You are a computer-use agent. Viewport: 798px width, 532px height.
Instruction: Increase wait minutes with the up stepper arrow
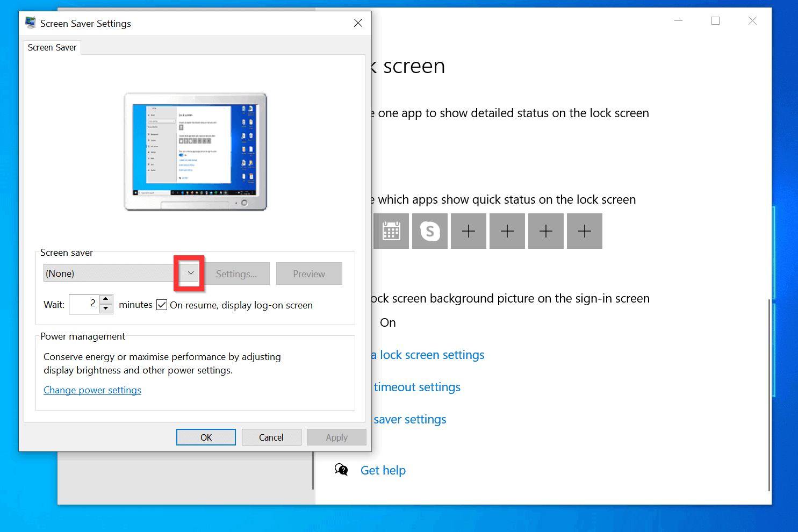click(105, 299)
